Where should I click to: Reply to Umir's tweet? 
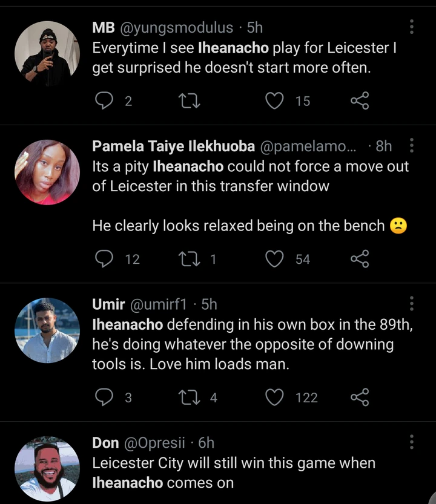[105, 397]
